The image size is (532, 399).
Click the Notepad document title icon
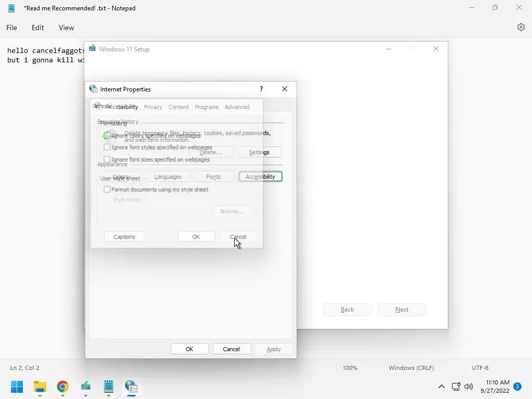click(x=11, y=8)
